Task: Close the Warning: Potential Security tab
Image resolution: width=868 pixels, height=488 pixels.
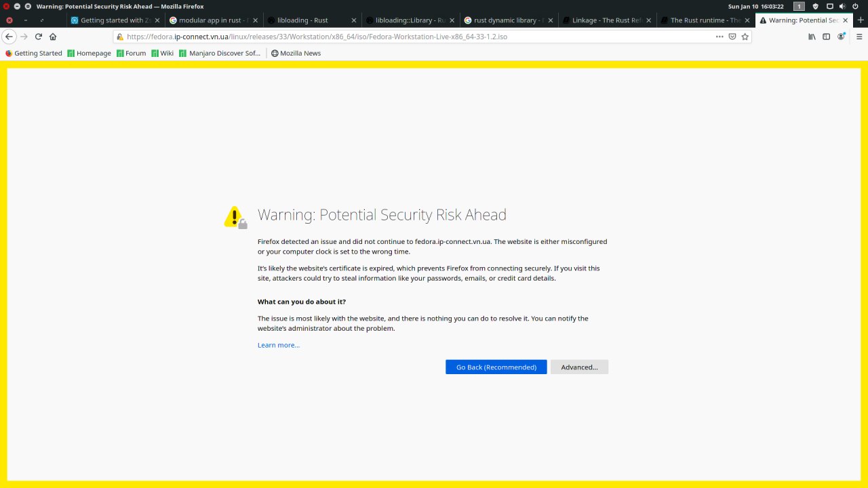Action: 845,20
